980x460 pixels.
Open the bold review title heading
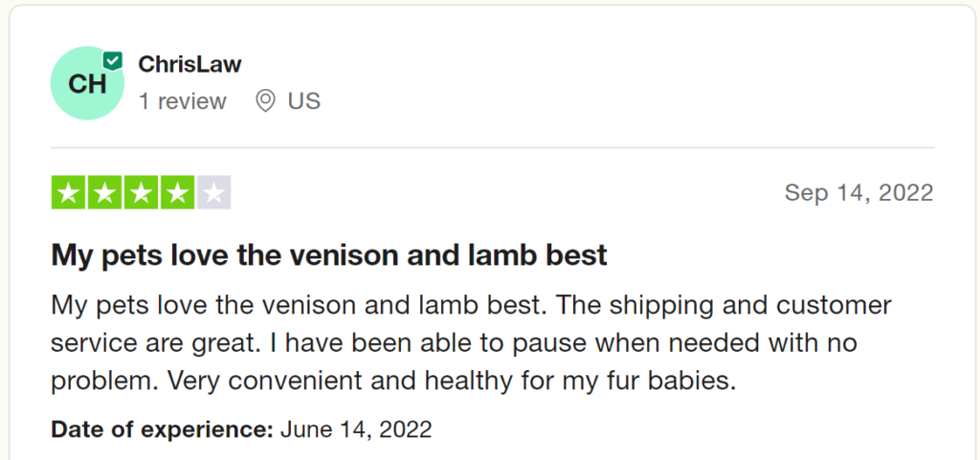pyautogui.click(x=329, y=256)
